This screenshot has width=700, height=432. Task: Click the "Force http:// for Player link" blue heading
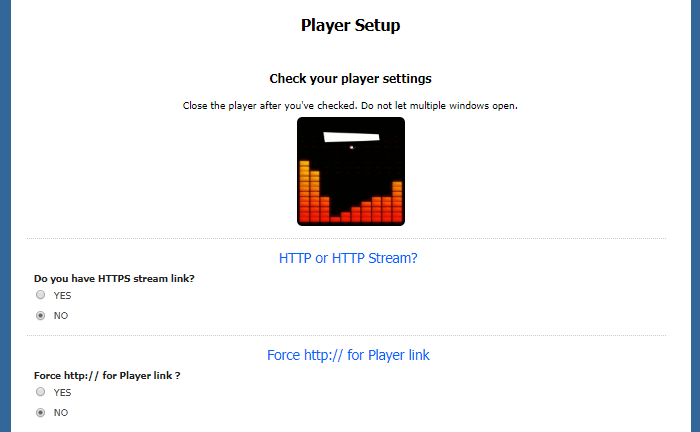pos(348,355)
